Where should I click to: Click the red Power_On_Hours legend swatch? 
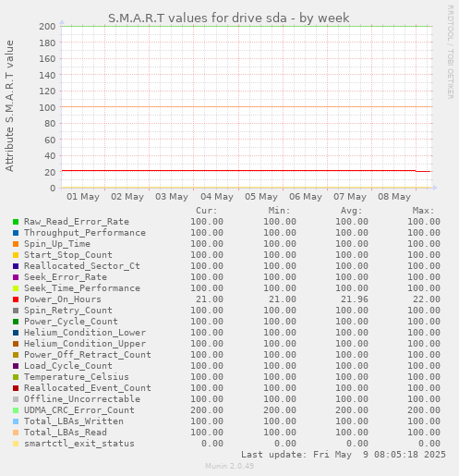tap(16, 299)
